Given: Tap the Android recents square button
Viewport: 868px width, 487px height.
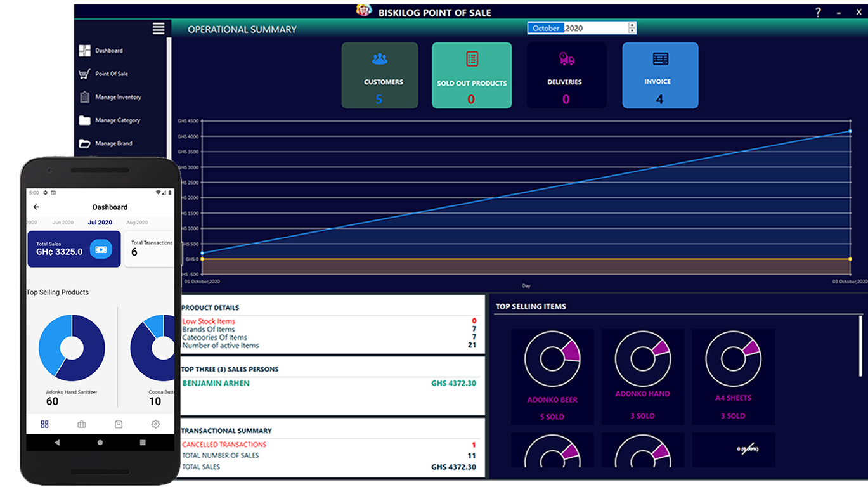Looking at the screenshot, I should 143,443.
